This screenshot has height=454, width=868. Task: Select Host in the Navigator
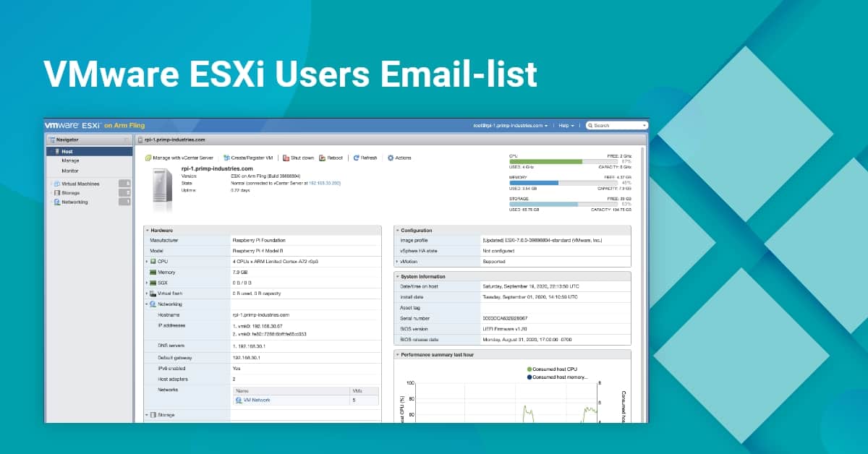coord(89,151)
